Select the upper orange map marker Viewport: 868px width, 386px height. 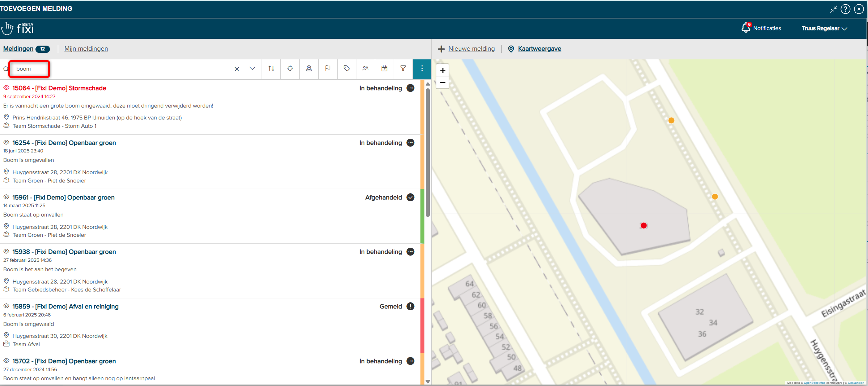(671, 121)
